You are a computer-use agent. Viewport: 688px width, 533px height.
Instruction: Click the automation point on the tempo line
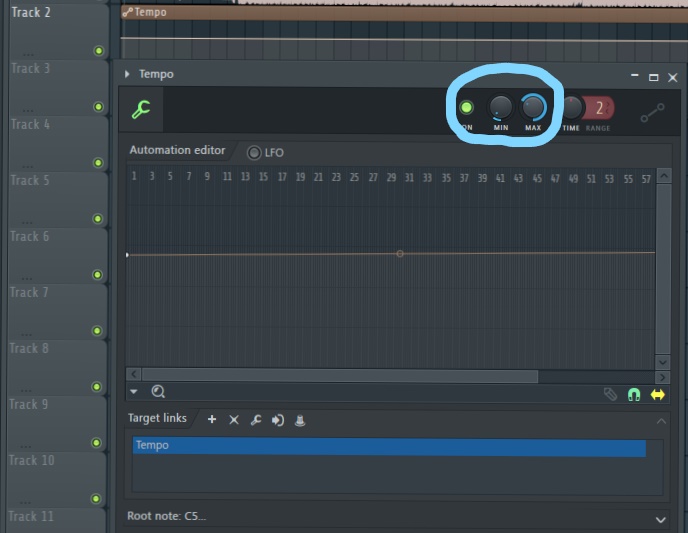[x=400, y=254]
